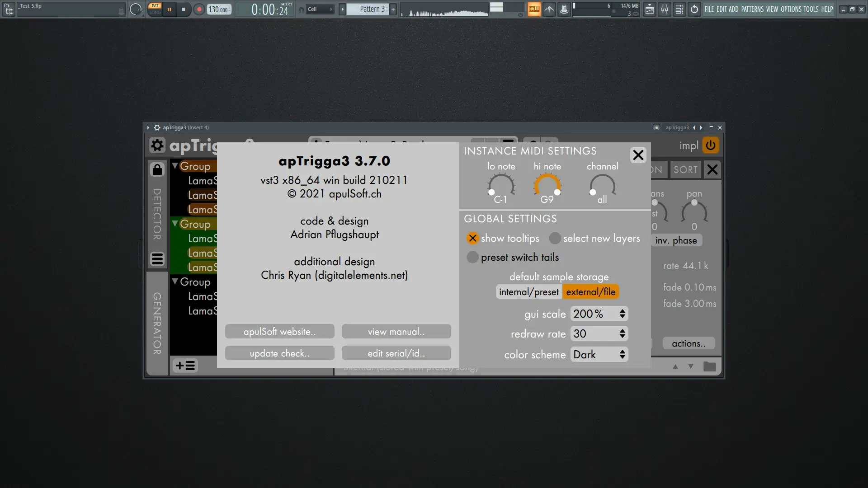Click the view manual button
Viewport: 868px width, 488px height.
click(396, 332)
